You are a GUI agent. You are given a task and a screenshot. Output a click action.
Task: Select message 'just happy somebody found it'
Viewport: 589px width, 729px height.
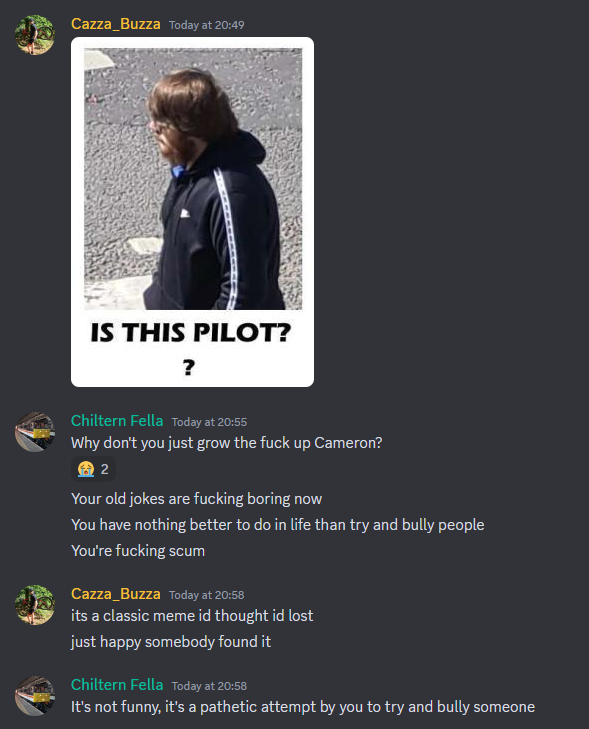171,642
